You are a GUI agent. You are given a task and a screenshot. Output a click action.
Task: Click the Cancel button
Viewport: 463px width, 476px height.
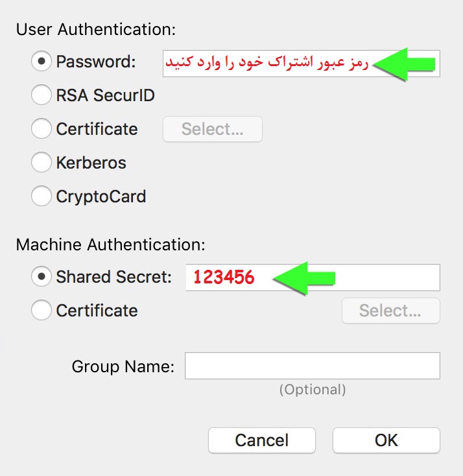[x=261, y=440]
